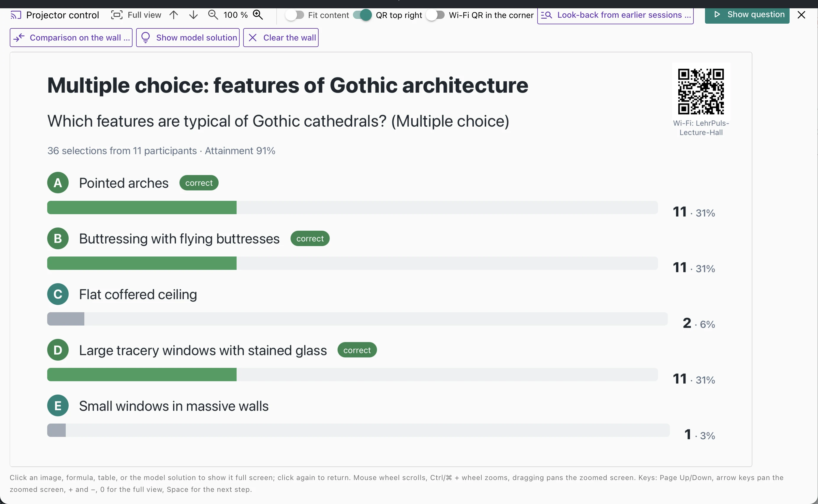The width and height of the screenshot is (818, 504).
Task: Select the C option badge
Action: [58, 294]
